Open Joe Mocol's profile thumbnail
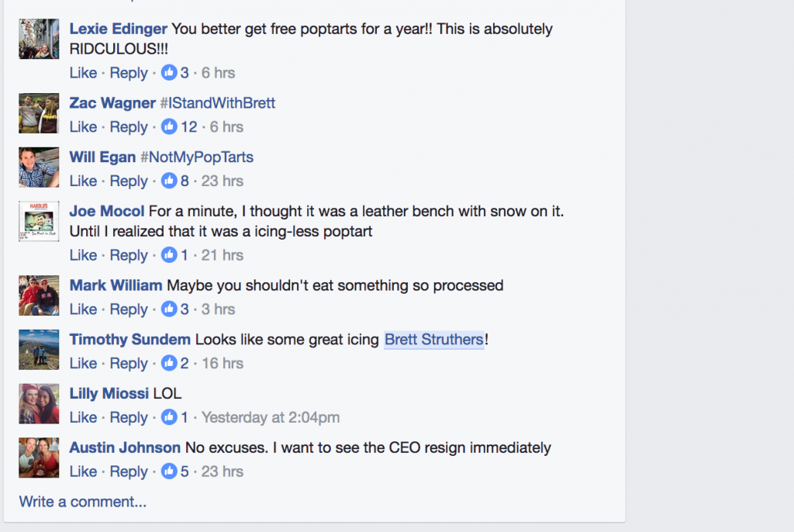 tap(39, 221)
